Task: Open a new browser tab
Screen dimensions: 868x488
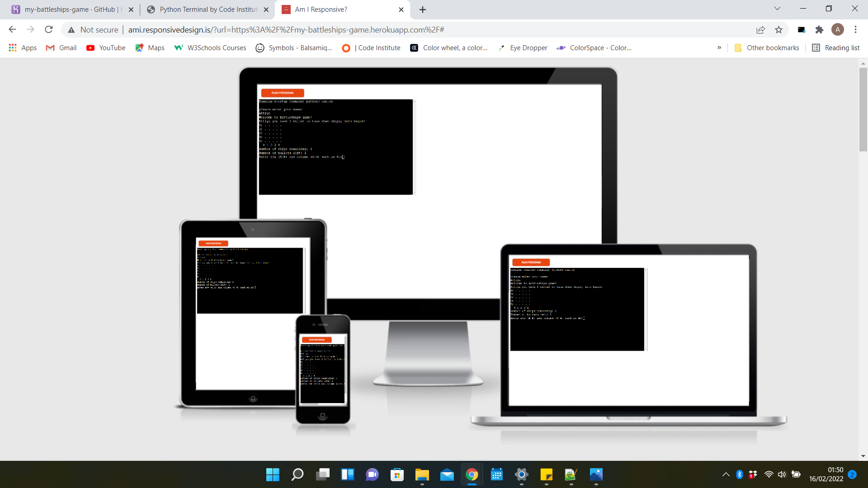Action: coord(423,9)
